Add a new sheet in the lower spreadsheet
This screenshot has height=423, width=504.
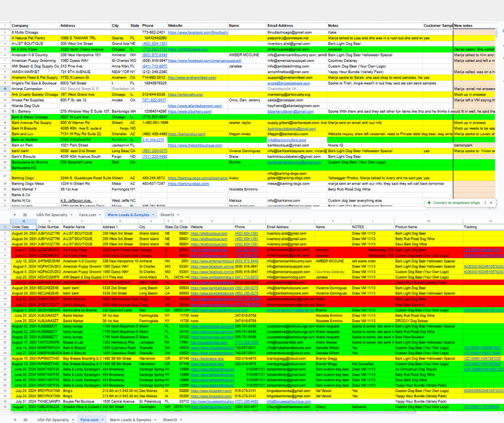coord(15,420)
